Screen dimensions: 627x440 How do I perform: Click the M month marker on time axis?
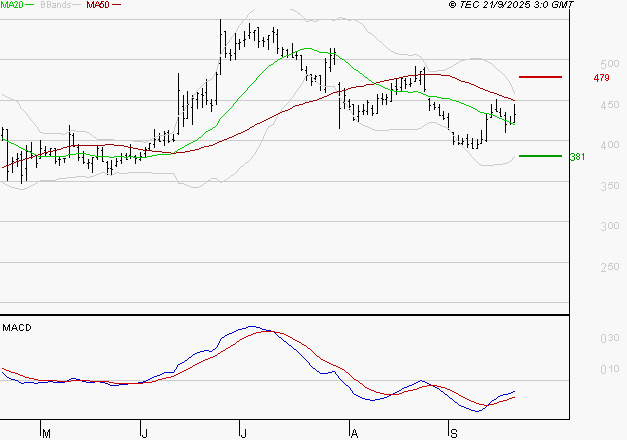click(x=45, y=433)
